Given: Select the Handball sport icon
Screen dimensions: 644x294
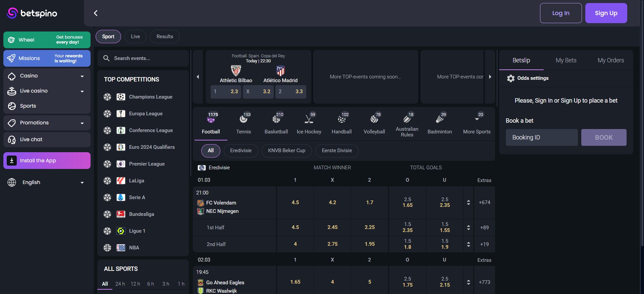Looking at the screenshot, I should 342,123.
